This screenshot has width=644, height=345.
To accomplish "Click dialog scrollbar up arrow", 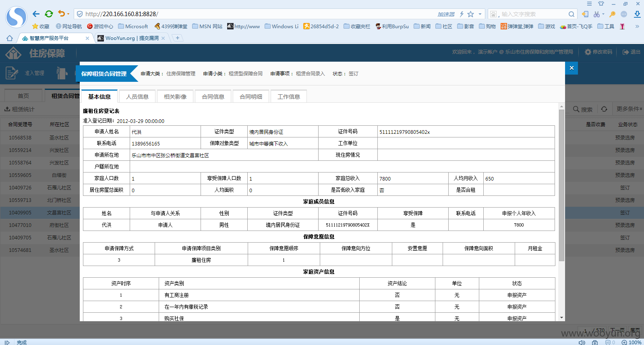I will [x=561, y=107].
